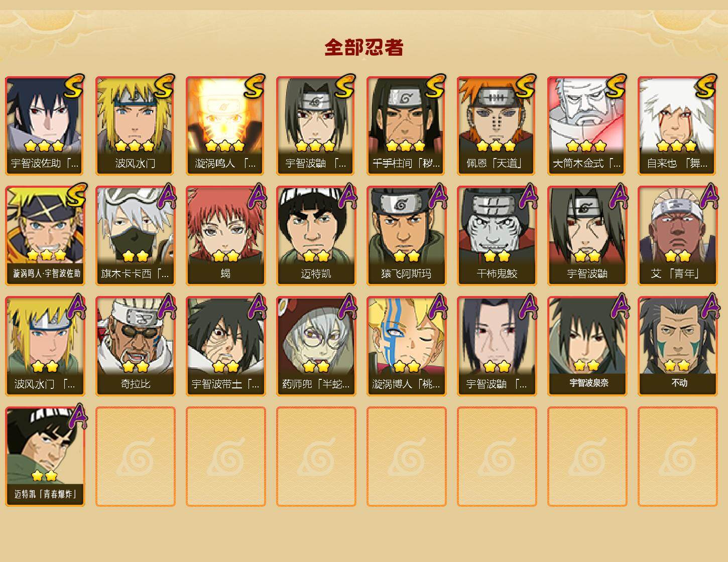Choose the 漩涡博人 ninja card

click(407, 346)
